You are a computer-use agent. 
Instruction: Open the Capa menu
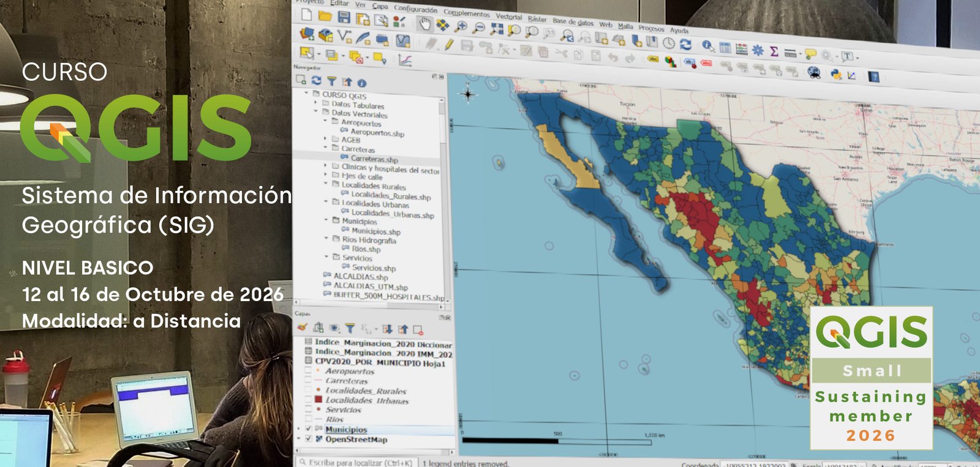[380, 6]
